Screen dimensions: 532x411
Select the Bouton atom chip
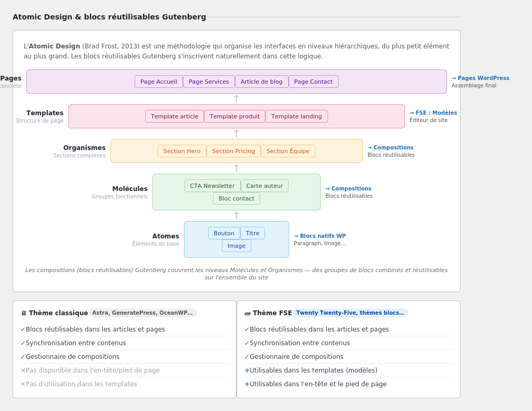[224, 233]
